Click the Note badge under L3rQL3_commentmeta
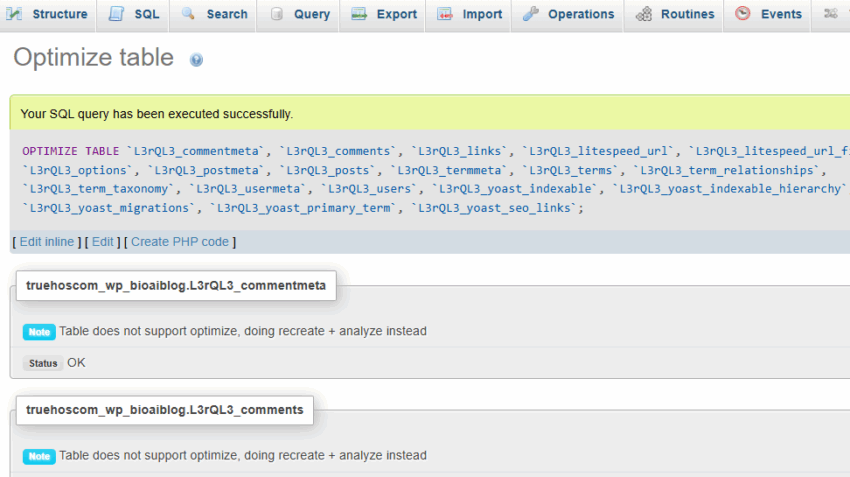The width and height of the screenshot is (850, 477). click(39, 332)
